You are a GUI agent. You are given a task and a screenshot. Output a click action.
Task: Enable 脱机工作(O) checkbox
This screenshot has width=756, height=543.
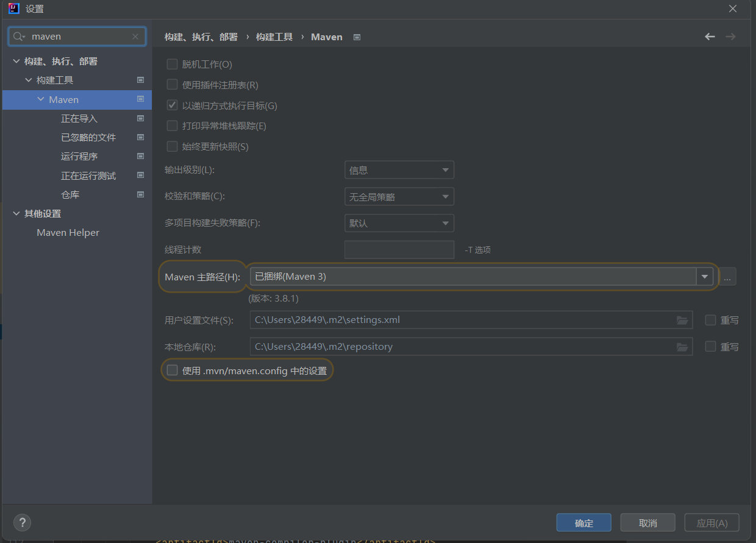172,64
